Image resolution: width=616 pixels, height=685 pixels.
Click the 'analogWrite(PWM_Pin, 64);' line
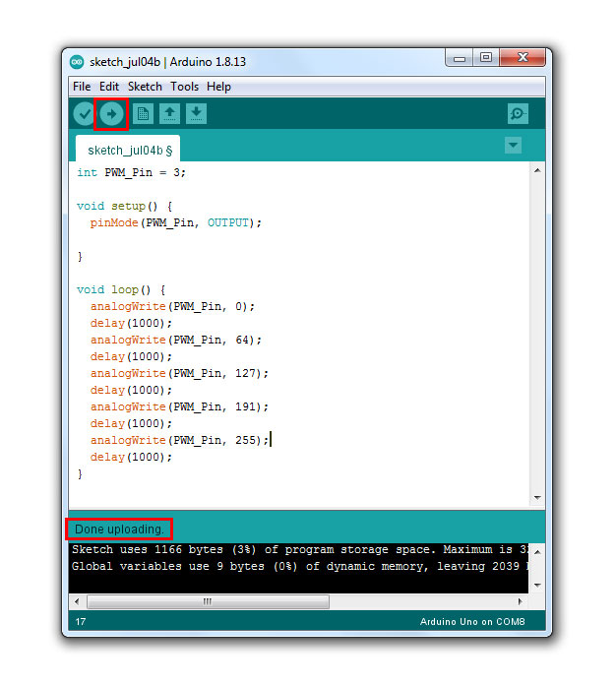click(175, 340)
